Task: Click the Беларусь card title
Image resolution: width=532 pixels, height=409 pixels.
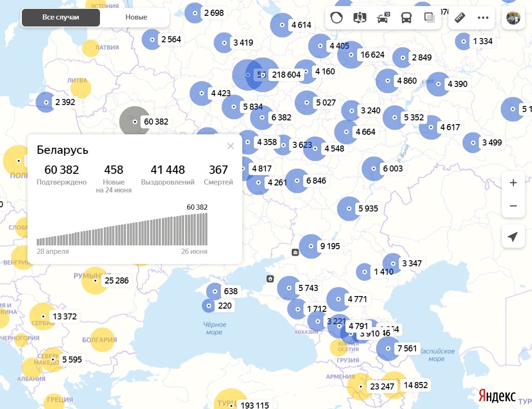Action: [62, 150]
